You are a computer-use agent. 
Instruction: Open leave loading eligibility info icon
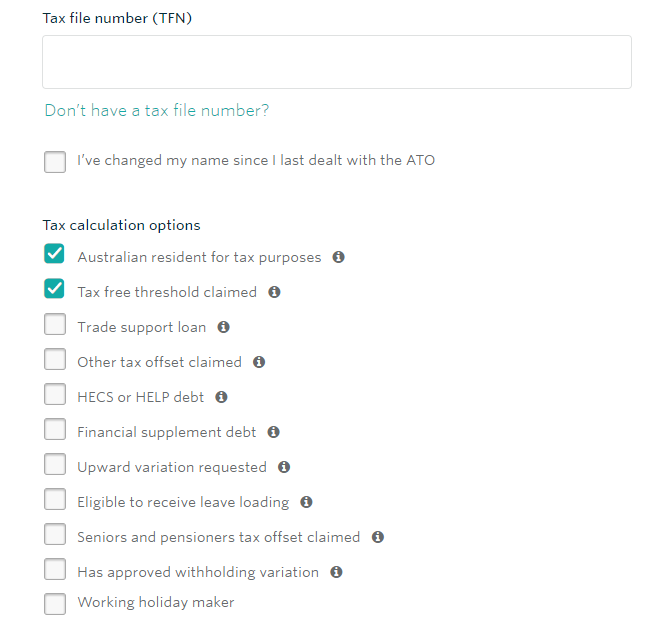pos(306,502)
